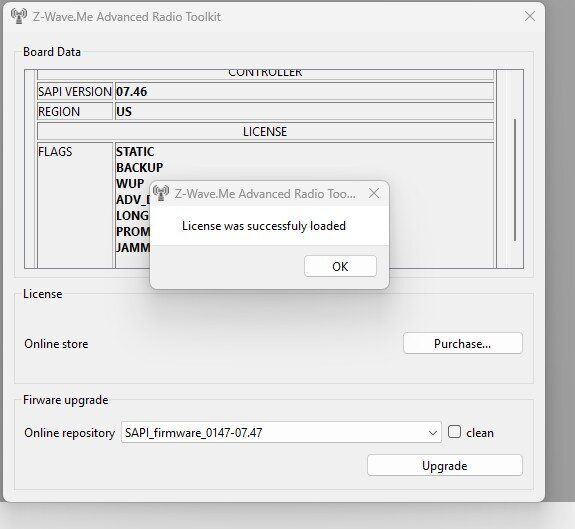This screenshot has width=575, height=529.
Task: Click the main window antenna title icon
Action: pos(18,16)
